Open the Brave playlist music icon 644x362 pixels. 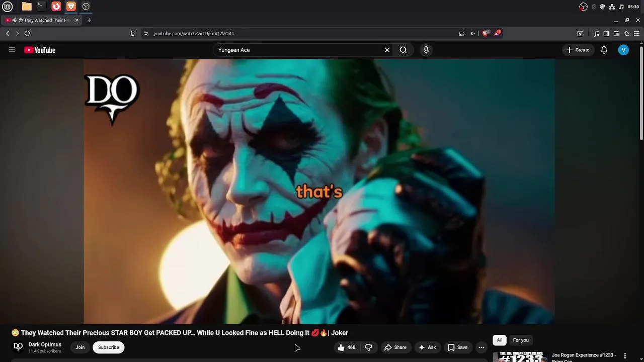[596, 34]
